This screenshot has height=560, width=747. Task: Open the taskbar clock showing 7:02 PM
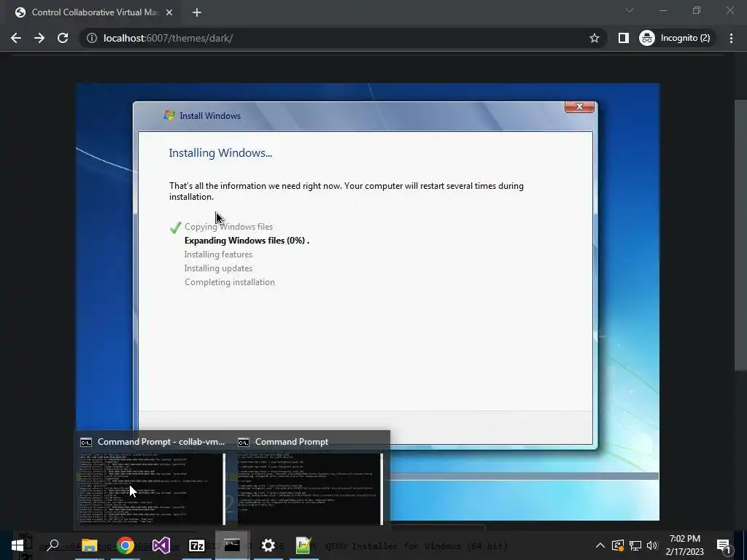coord(684,545)
